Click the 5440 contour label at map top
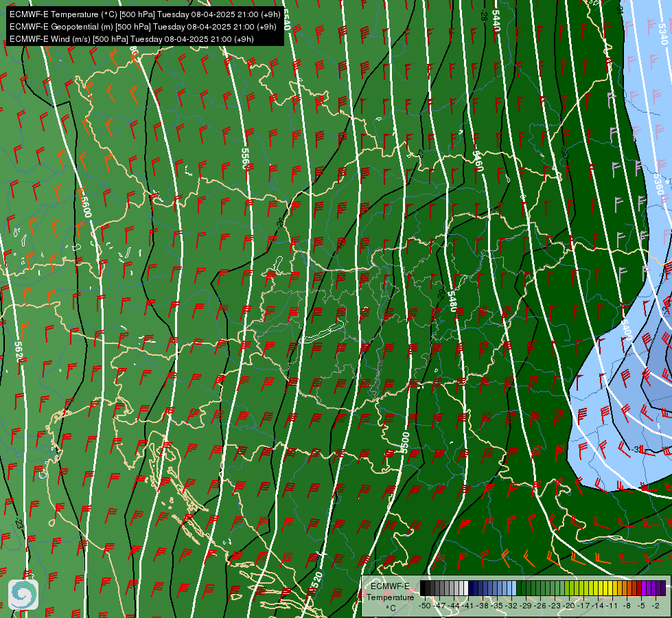Screen dimensions: 672x618 [x=496, y=20]
